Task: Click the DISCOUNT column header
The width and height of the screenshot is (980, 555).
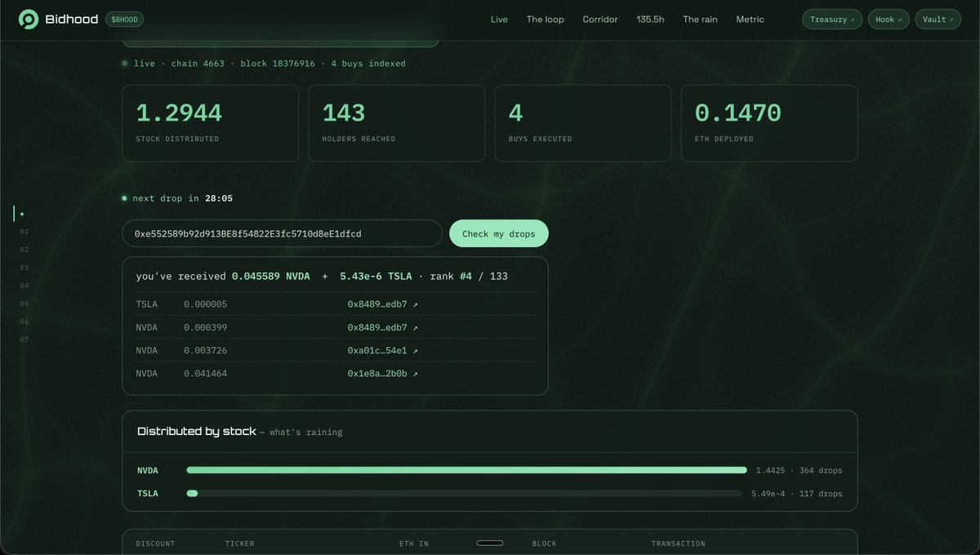Action: click(x=155, y=544)
